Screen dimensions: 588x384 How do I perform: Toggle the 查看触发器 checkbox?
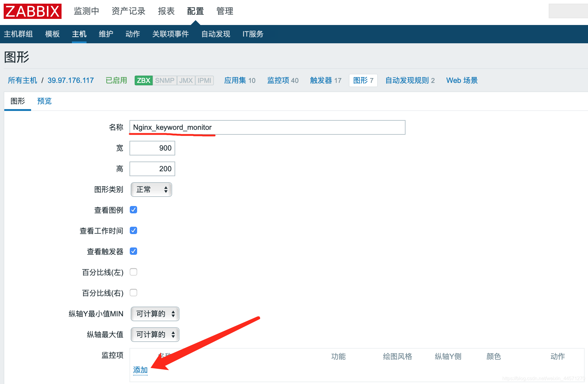(133, 251)
